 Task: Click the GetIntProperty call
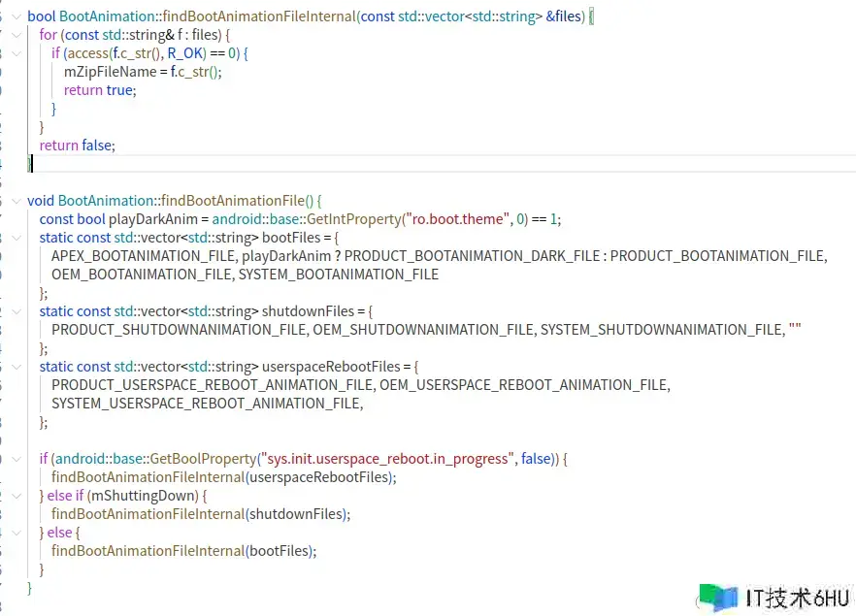(x=353, y=219)
